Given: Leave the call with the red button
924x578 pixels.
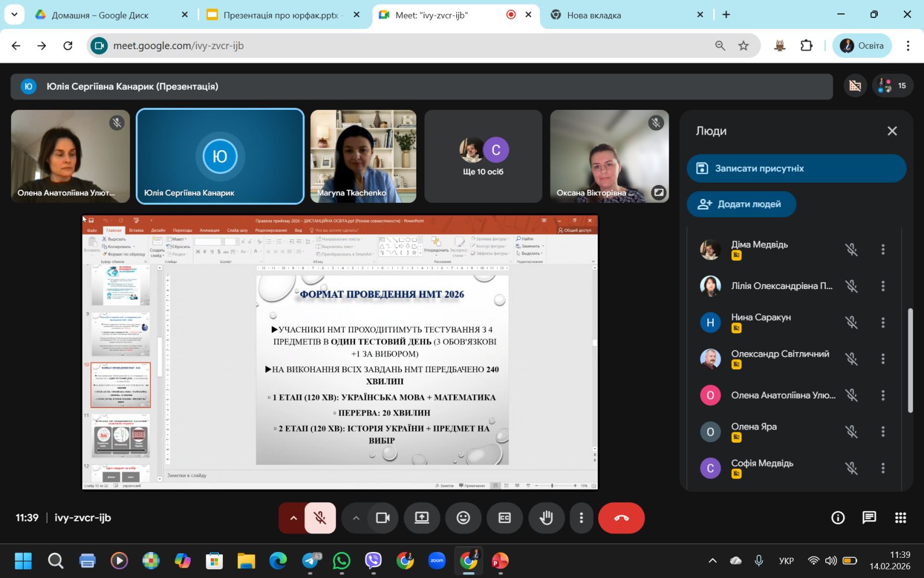Looking at the screenshot, I should coord(621,518).
